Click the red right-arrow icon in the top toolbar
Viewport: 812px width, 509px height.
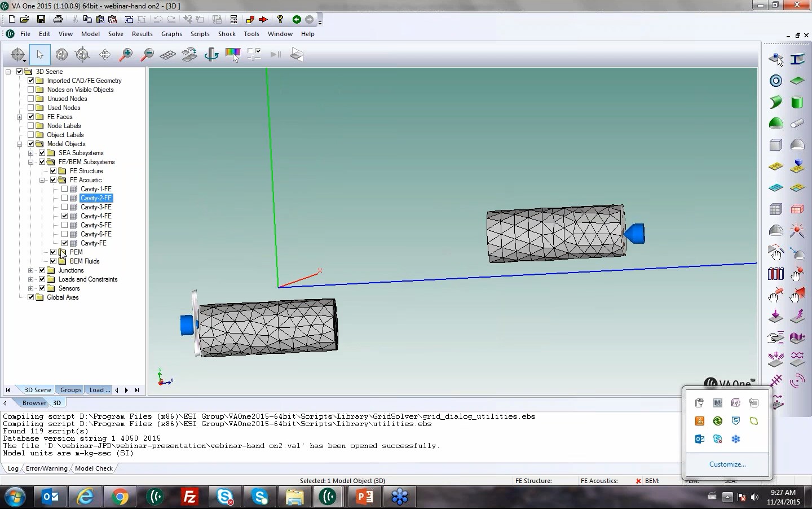[263, 19]
